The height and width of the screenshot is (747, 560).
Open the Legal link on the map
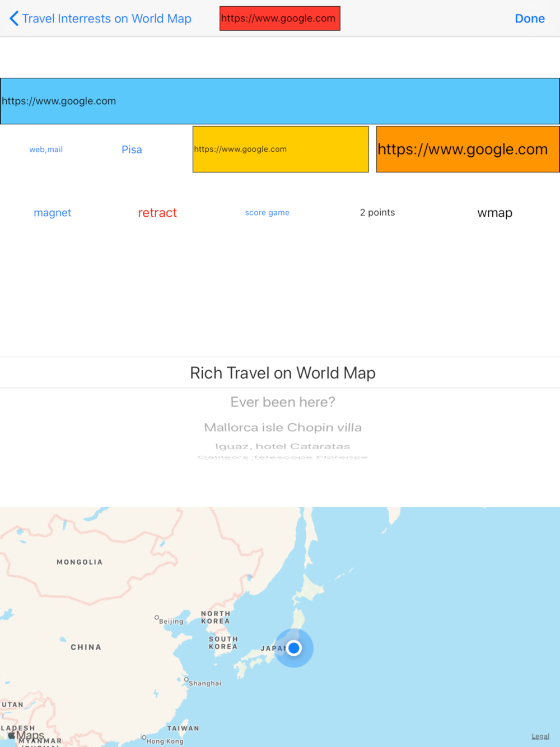(x=540, y=736)
